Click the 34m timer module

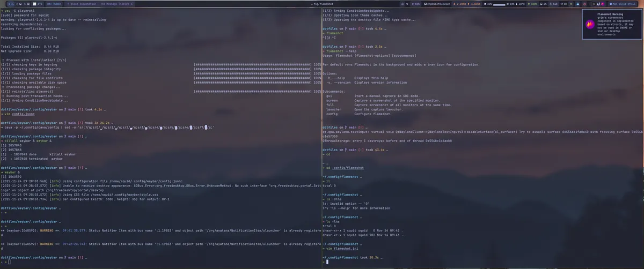[554, 4]
